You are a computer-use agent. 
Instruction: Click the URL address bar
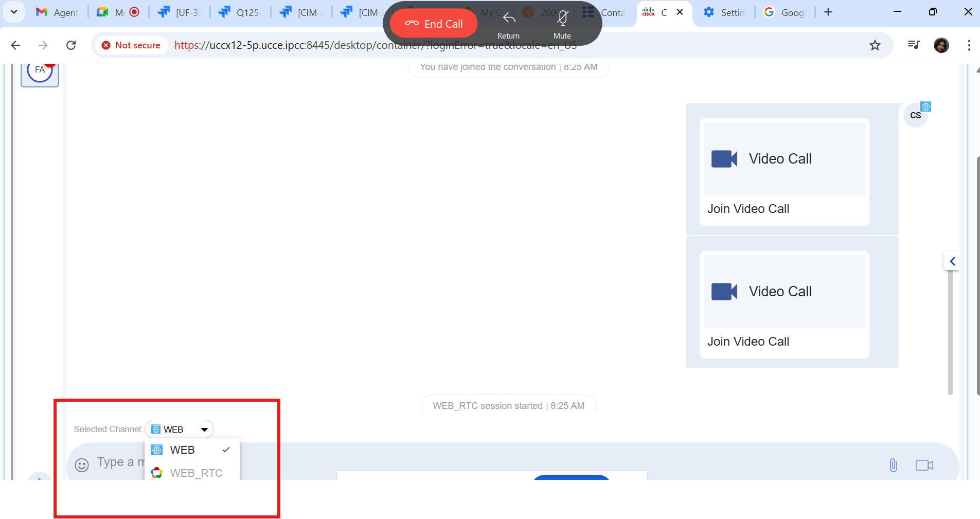pos(376,45)
